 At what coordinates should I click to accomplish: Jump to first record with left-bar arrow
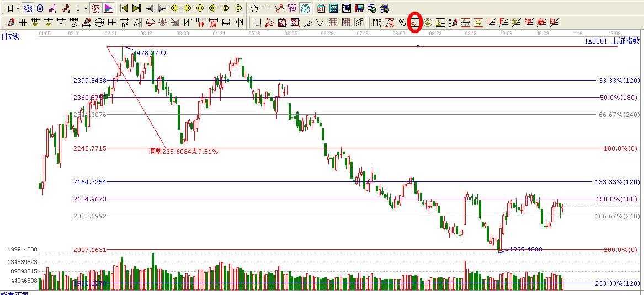pos(124,8)
